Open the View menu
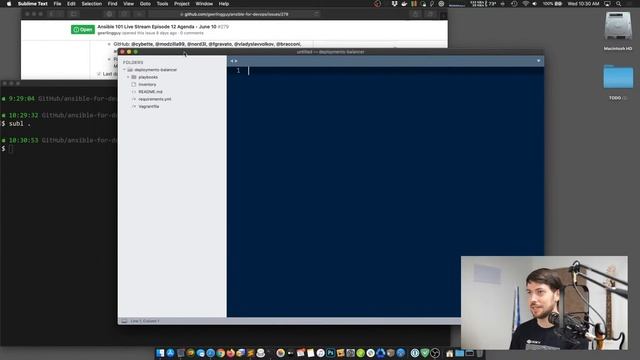Viewport: 640px width, 360px height. click(x=129, y=4)
